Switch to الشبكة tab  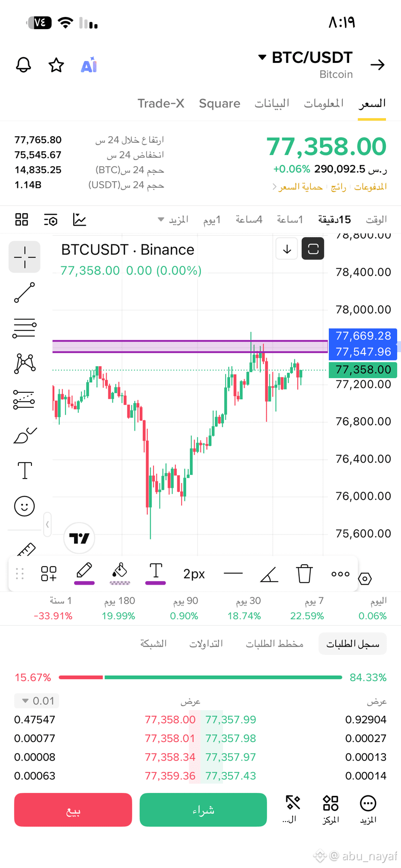coord(153,644)
